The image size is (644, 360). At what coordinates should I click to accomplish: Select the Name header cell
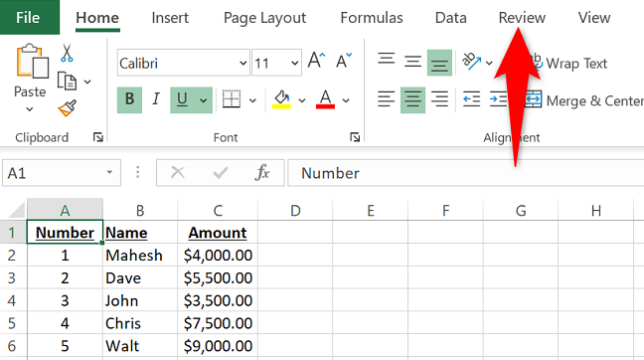140,233
